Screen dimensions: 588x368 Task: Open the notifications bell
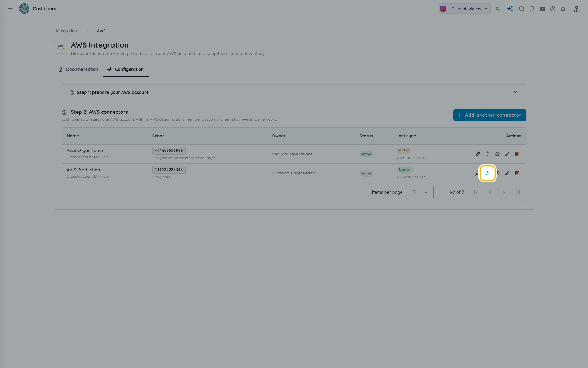pos(563,9)
